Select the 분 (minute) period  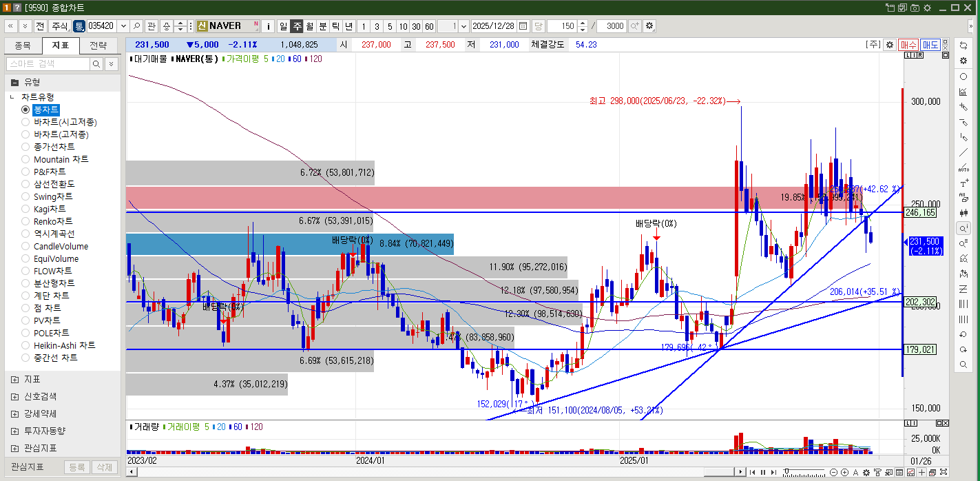(x=322, y=26)
